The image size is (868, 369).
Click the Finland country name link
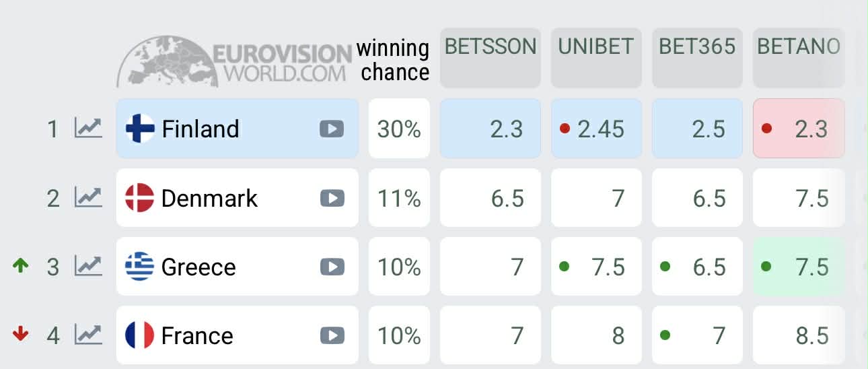click(201, 129)
